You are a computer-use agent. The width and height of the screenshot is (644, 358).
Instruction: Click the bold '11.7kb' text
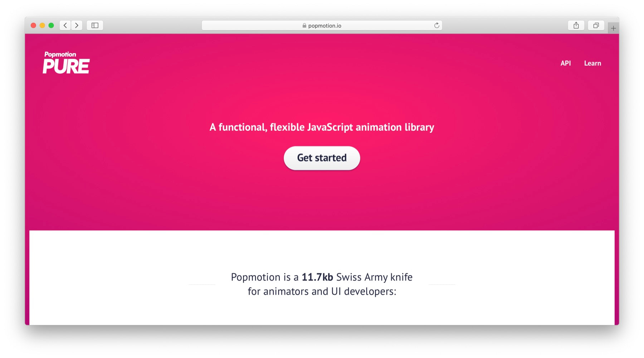pos(317,277)
